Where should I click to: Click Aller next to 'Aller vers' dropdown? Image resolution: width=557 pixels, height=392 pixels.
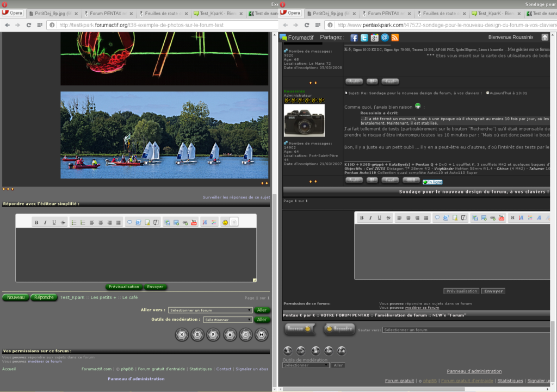tap(262, 310)
